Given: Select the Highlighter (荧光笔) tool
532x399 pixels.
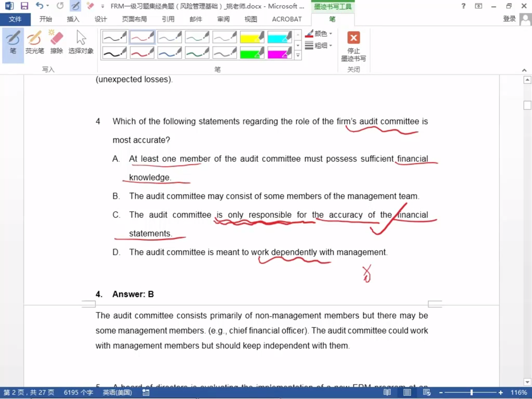Looking at the screenshot, I should tap(34, 43).
